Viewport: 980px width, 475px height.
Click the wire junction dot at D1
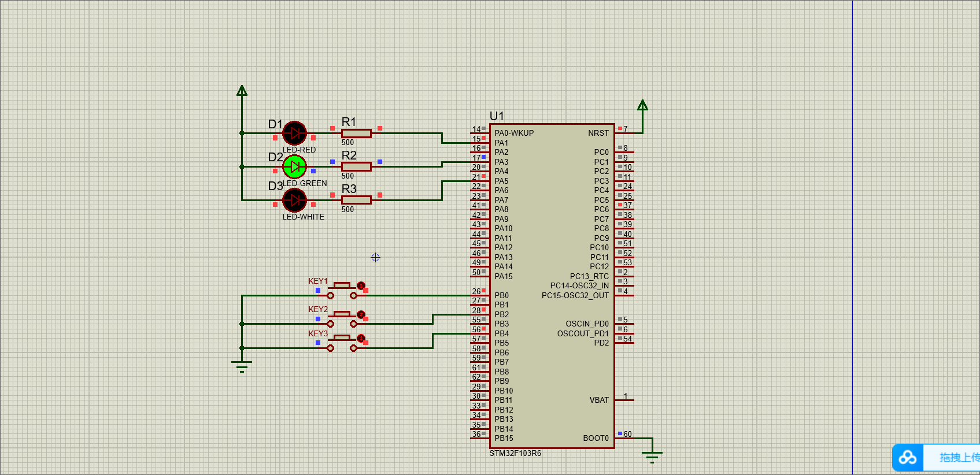click(242, 133)
